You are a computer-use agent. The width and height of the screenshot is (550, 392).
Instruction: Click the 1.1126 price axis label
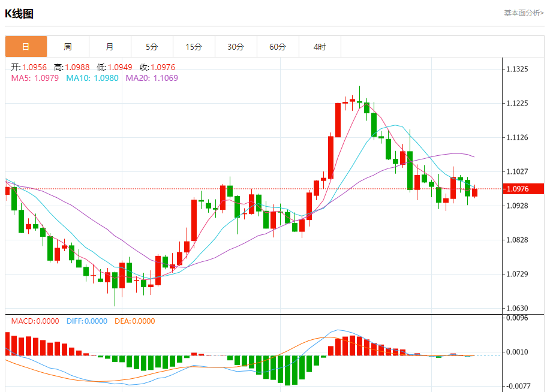[517, 137]
